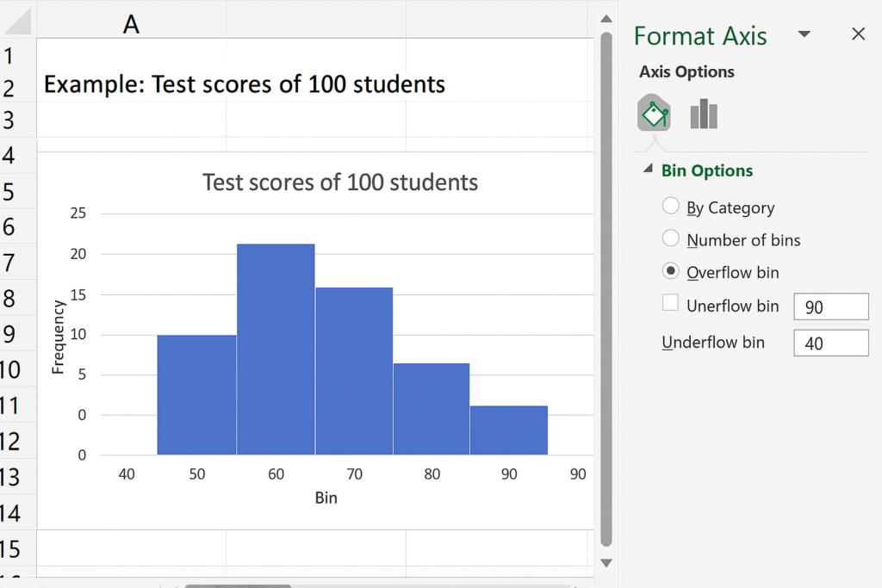Image resolution: width=882 pixels, height=588 pixels.
Task: Collapse the Bin Options section
Action: click(648, 170)
